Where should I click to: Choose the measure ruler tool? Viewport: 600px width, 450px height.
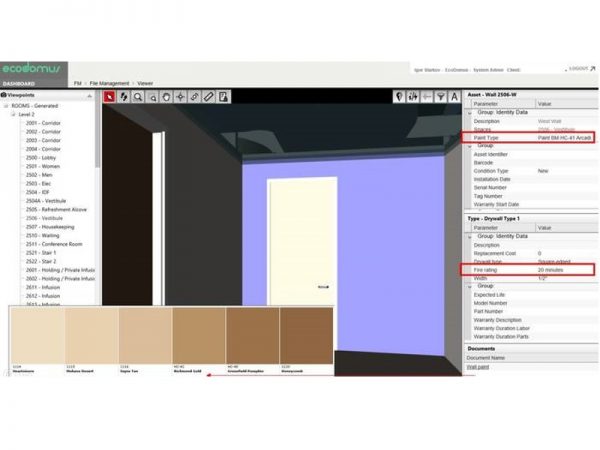click(x=208, y=97)
